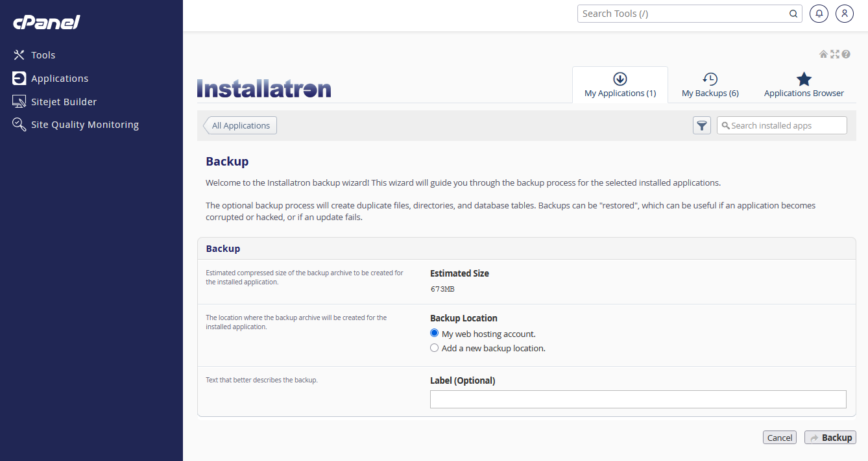Click the Search Tools magnifier icon
This screenshot has width=868, height=461.
[x=793, y=14]
